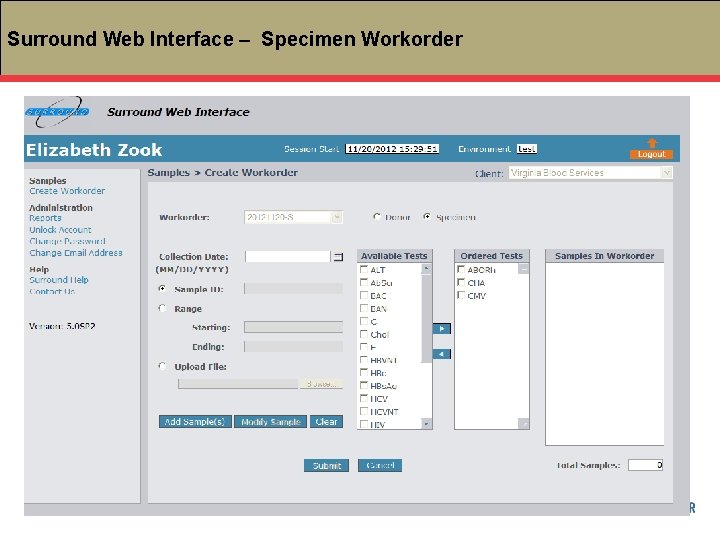Click the Available Tests header
Image resolution: width=720 pixels, height=540 pixels.
point(394,256)
